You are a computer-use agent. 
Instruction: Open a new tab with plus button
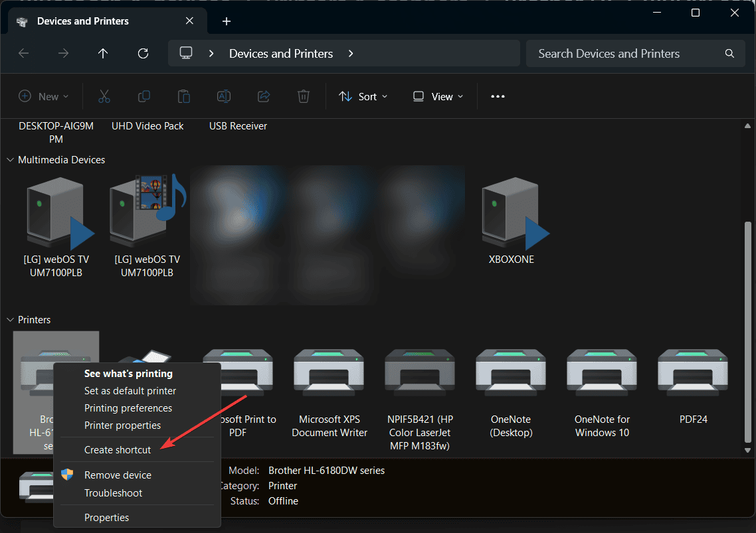click(x=227, y=21)
